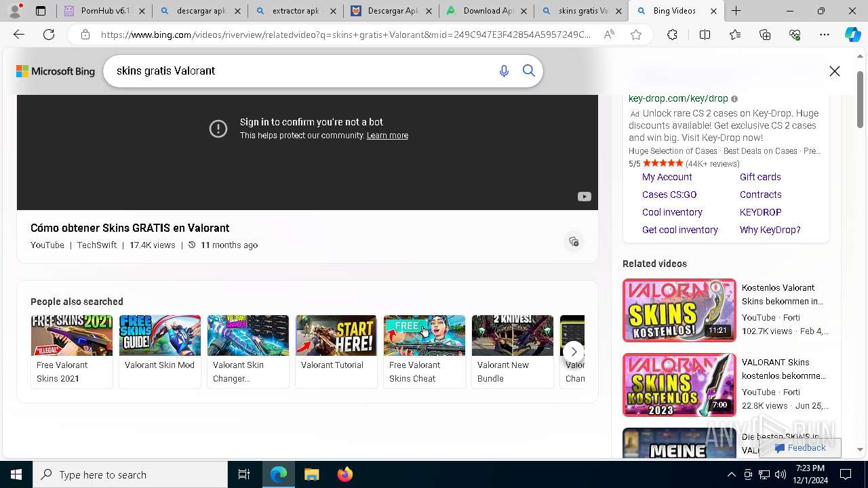Show more people also searched arrow
This screenshot has width=868, height=488.
(574, 352)
